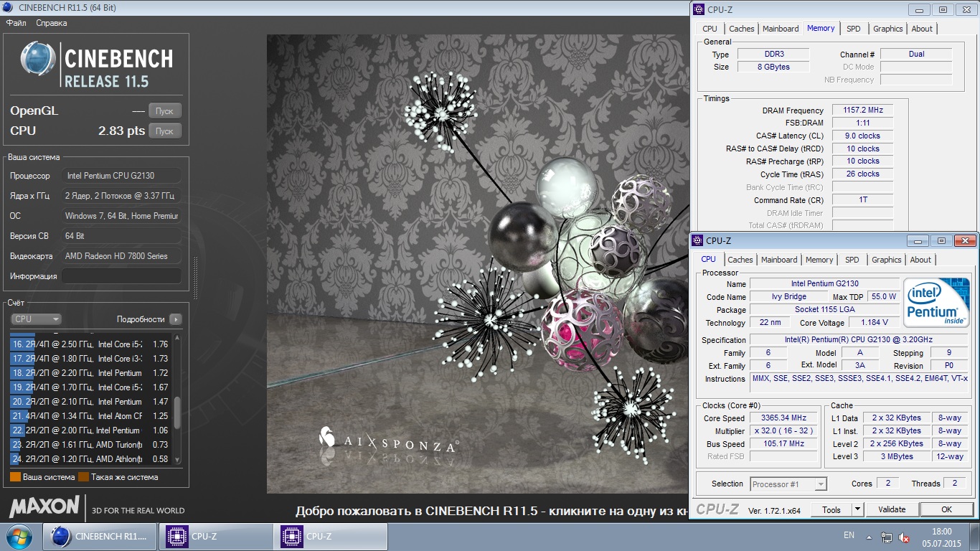This screenshot has height=551, width=980.
Task: Run the CPU test with Пуск
Action: [165, 131]
